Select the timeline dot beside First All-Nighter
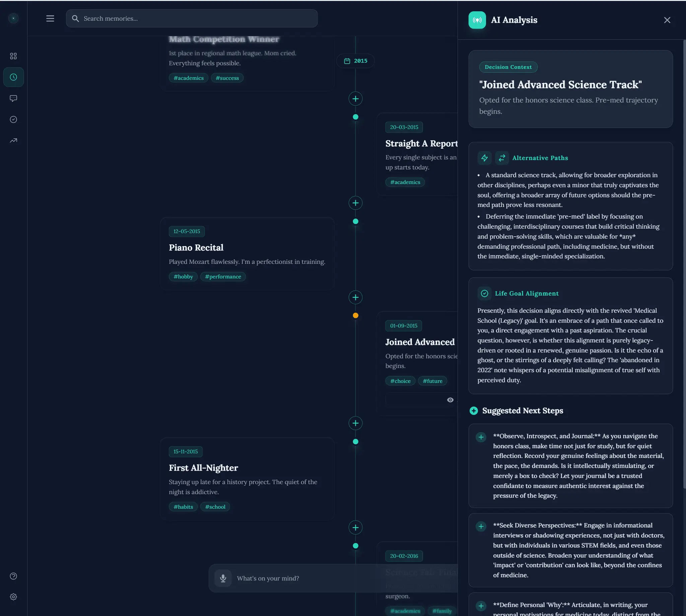Screen dimensions: 686x616 coord(355,442)
